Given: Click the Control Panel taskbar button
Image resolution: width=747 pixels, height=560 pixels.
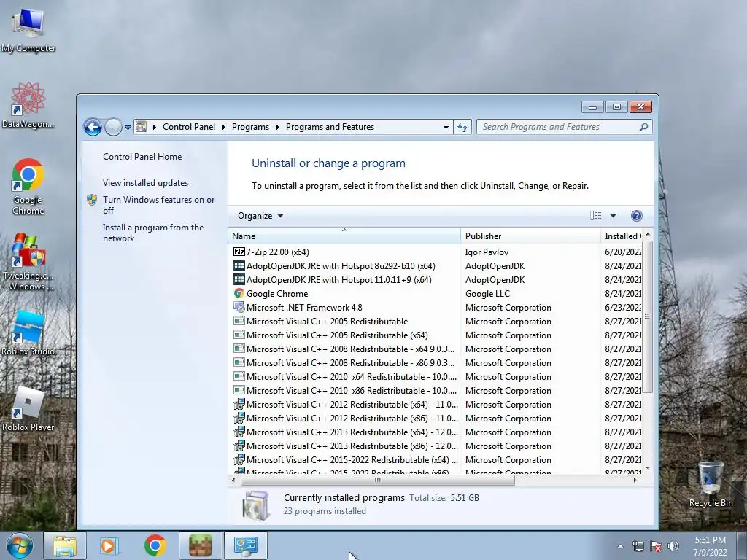Looking at the screenshot, I should pos(246,545).
